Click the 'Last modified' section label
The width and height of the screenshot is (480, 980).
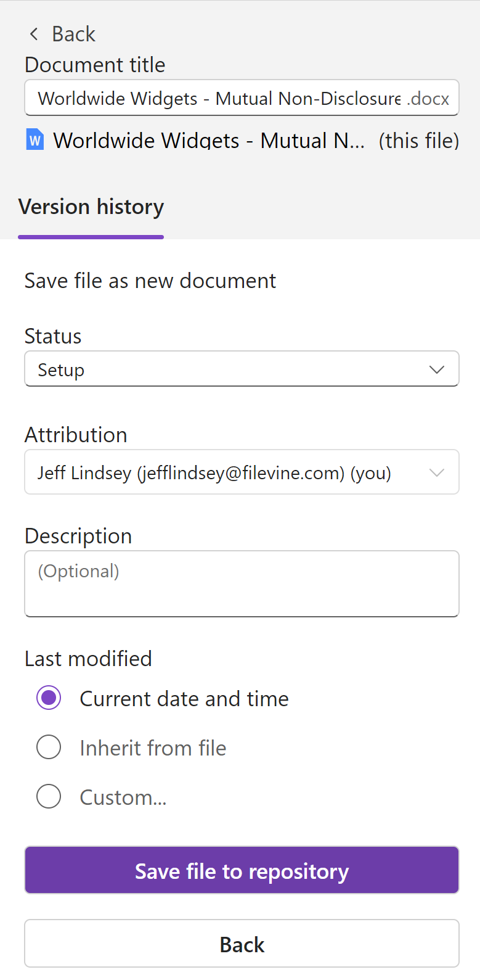point(88,659)
